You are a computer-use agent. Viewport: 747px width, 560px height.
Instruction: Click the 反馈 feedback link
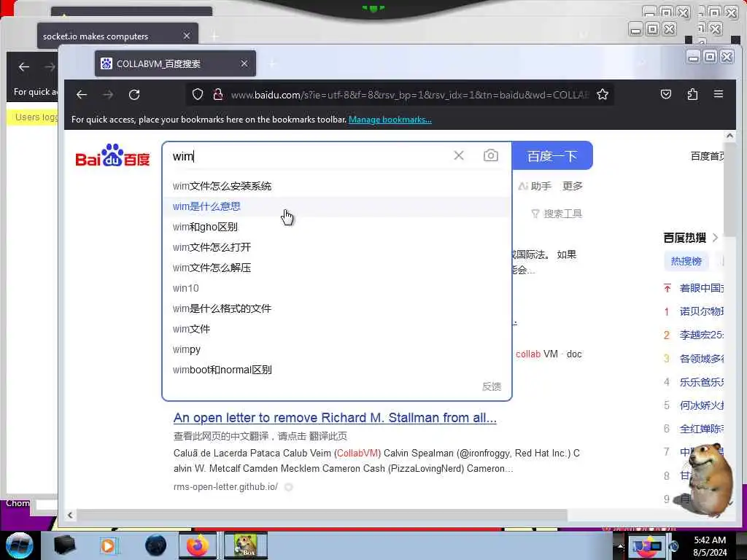tap(492, 386)
